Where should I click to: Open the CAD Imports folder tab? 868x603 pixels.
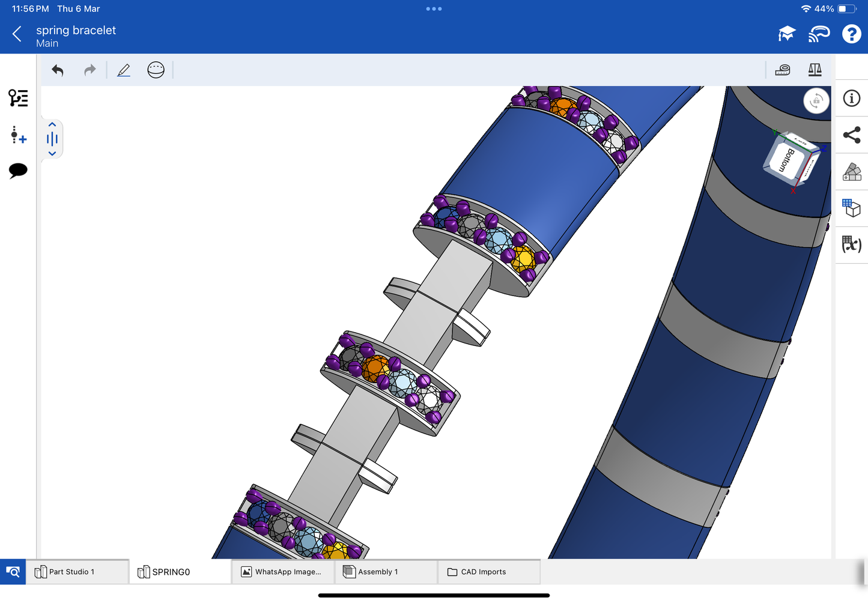(x=483, y=572)
